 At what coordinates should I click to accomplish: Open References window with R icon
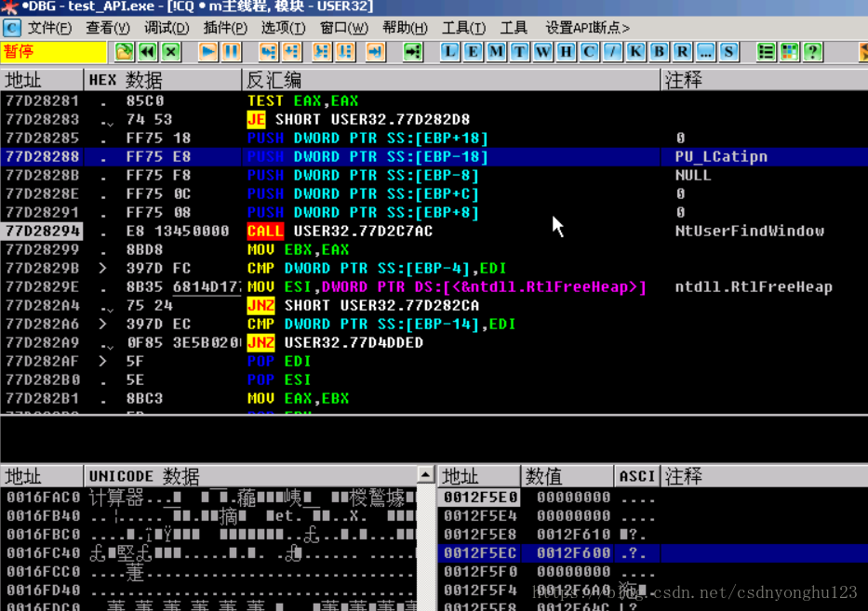(682, 52)
